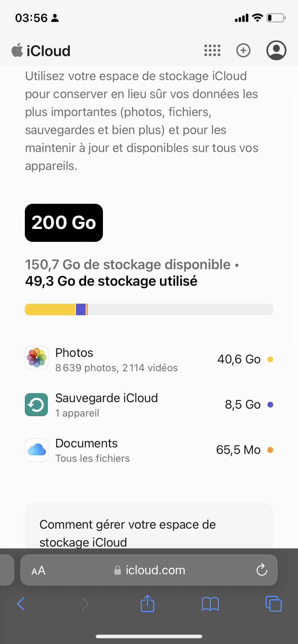Tap the Documents iCloud Drive icon
The height and width of the screenshot is (644, 298).
click(37, 450)
